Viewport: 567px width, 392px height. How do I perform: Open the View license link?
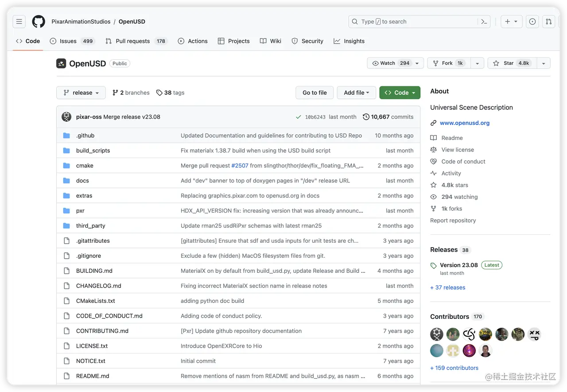pos(458,150)
